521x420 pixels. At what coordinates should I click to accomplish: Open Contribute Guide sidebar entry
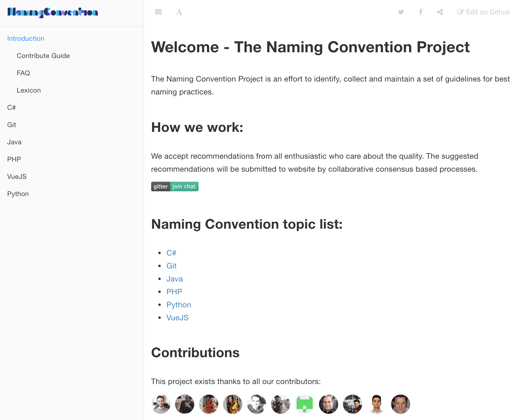tap(43, 56)
